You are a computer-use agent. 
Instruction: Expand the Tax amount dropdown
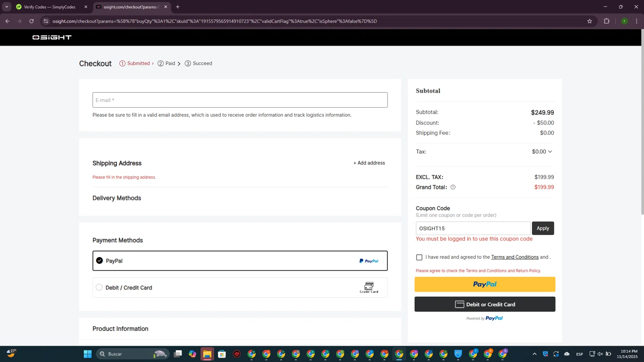[x=550, y=151]
